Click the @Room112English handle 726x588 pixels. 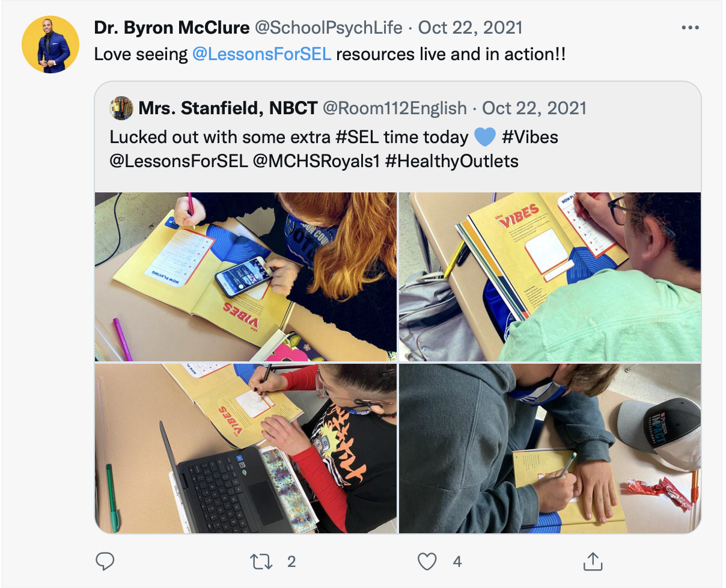click(395, 108)
